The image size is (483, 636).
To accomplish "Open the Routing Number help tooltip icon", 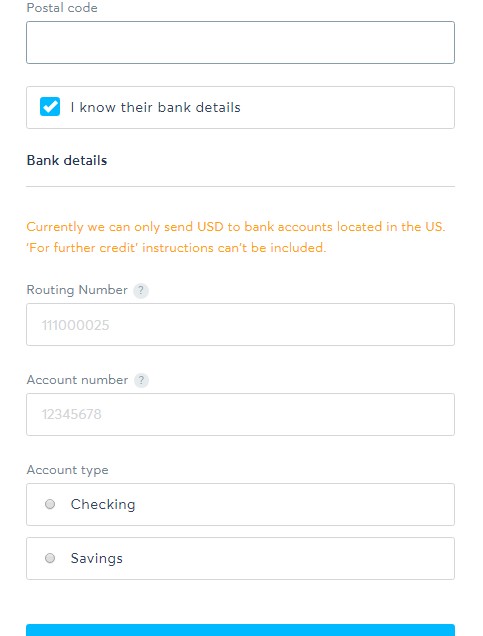I will point(141,290).
